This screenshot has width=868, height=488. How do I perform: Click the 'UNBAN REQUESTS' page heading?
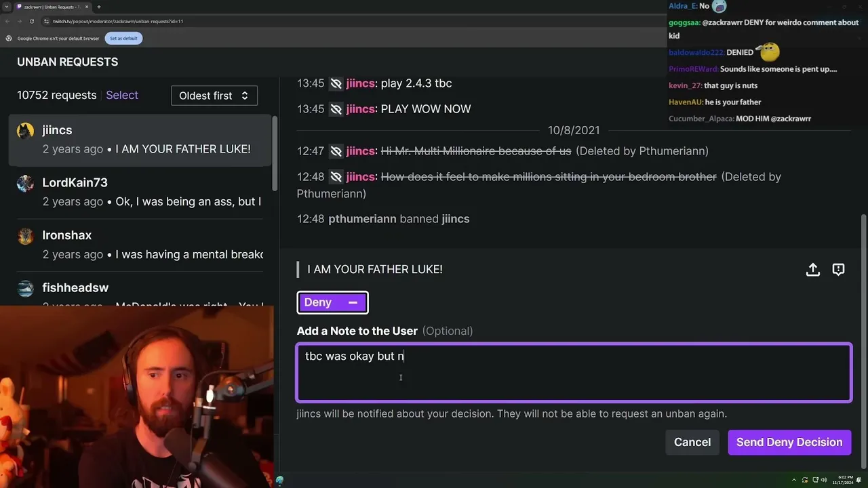click(x=67, y=62)
